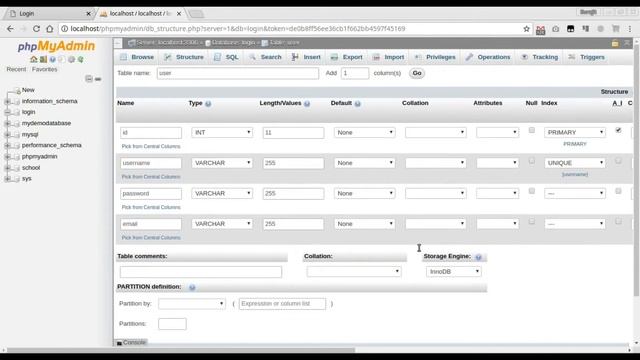The image size is (640, 360).
Task: Switch to the SQL tab
Action: coord(226,57)
